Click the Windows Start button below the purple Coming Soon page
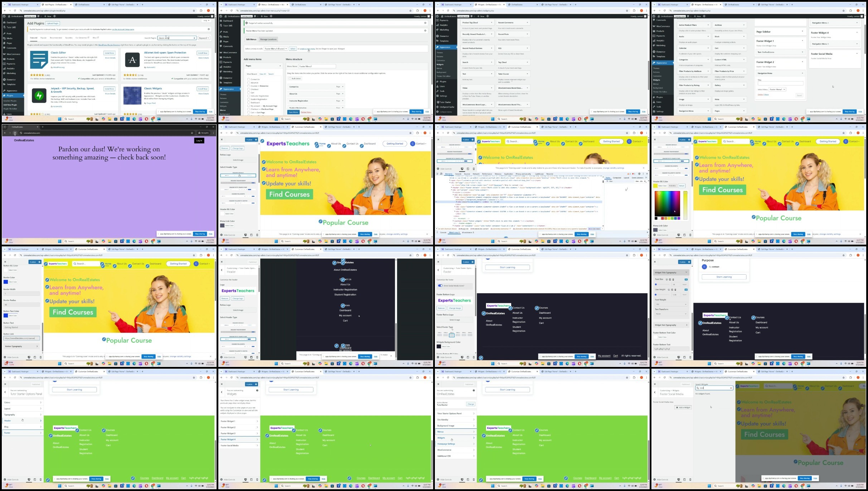This screenshot has width=868, height=491. click(59, 241)
